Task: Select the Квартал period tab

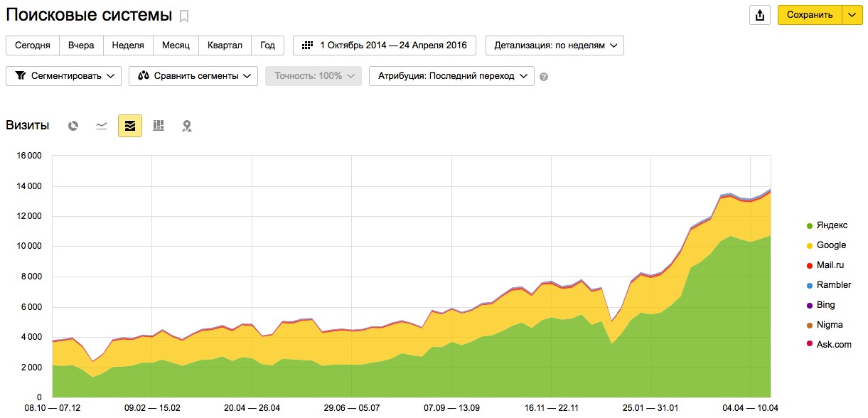Action: pyautogui.click(x=225, y=45)
